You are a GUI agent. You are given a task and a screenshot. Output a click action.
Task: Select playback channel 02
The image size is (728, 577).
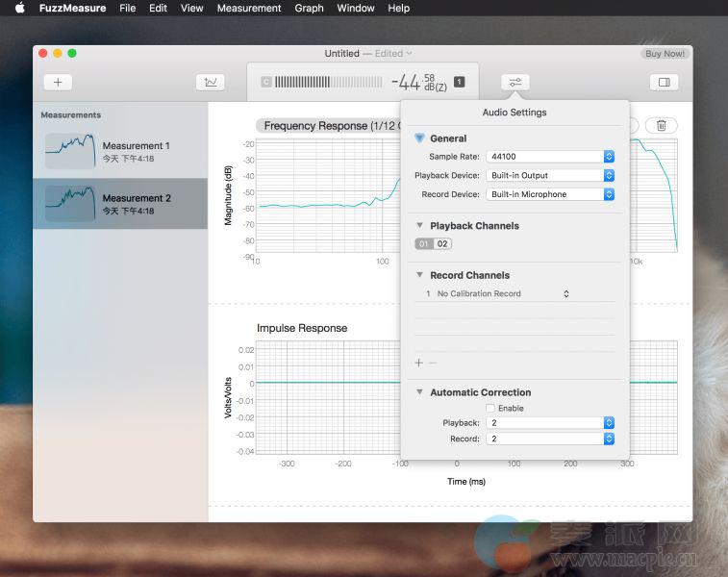[x=441, y=244]
